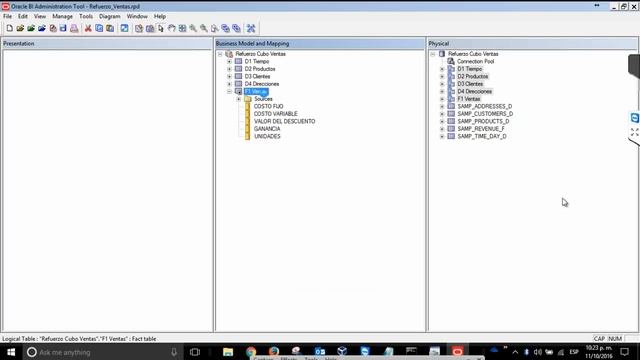Click the pink printer-like toolbar icon
Screen dimensions: 640x360
[x=74, y=28]
